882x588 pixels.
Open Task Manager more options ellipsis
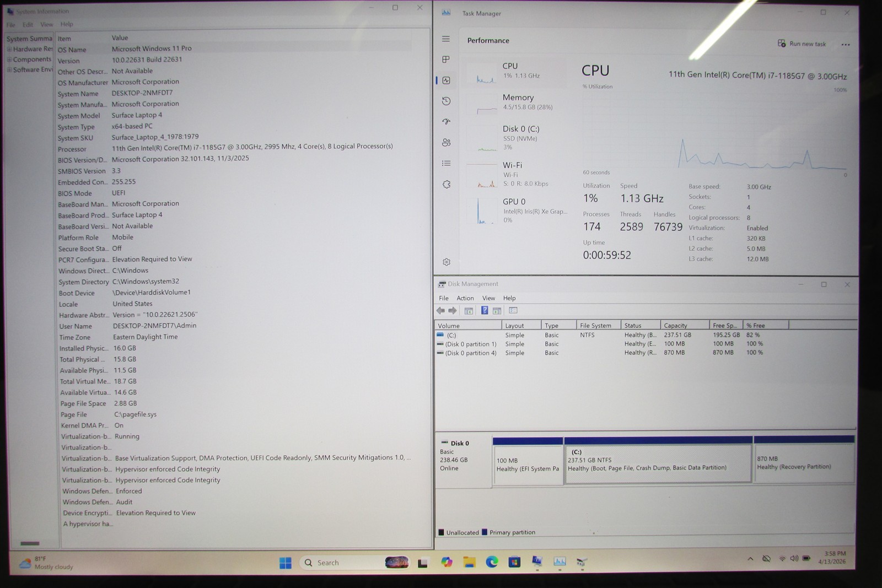pos(846,45)
